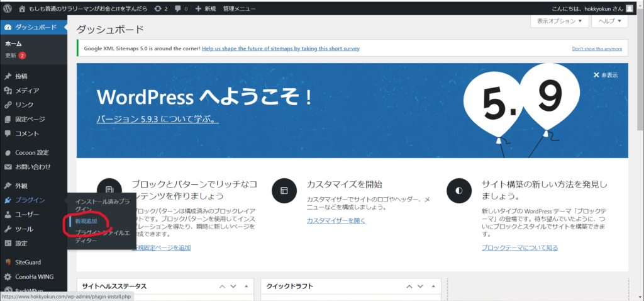The image size is (644, 301).
Task: Click the half-circle styles icon
Action: pyautogui.click(x=459, y=191)
